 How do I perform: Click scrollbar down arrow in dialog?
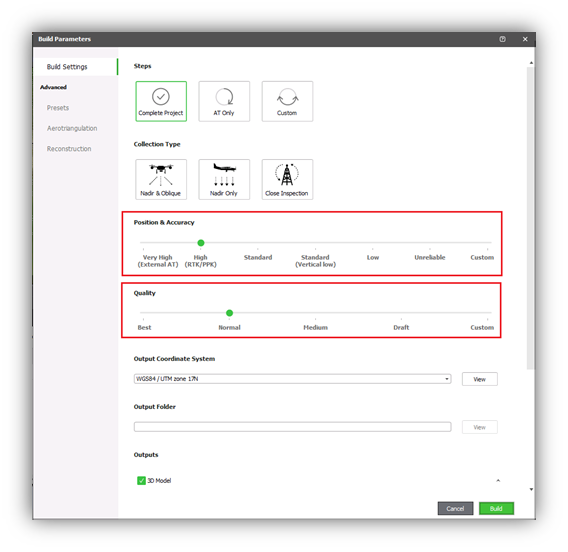point(531,489)
